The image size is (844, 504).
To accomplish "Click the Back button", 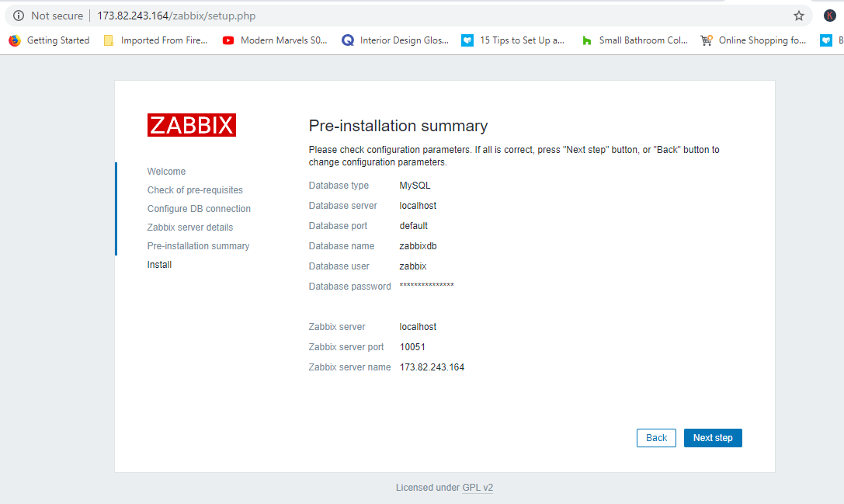I will pyautogui.click(x=656, y=438).
